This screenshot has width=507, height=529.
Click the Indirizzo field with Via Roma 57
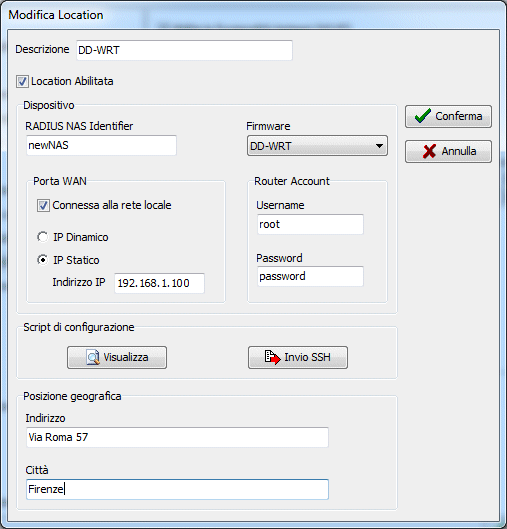click(177, 437)
